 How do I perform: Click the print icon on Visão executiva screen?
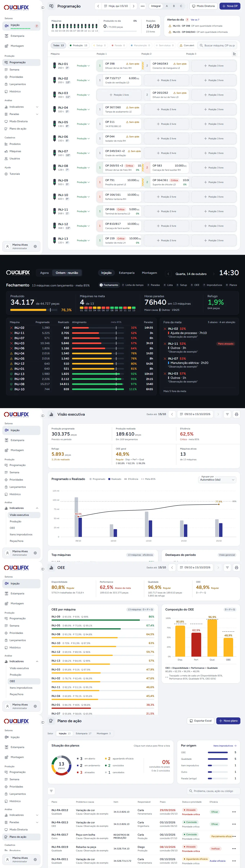tap(237, 414)
